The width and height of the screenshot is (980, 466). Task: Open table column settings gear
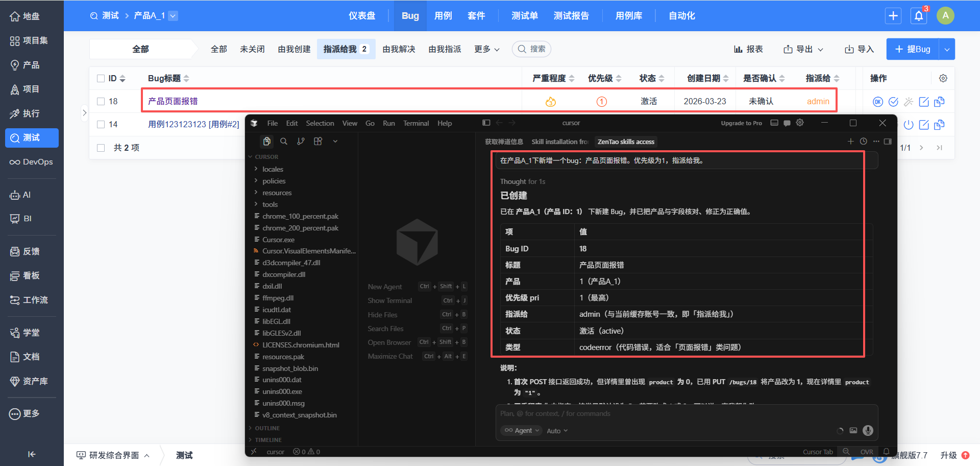point(943,78)
